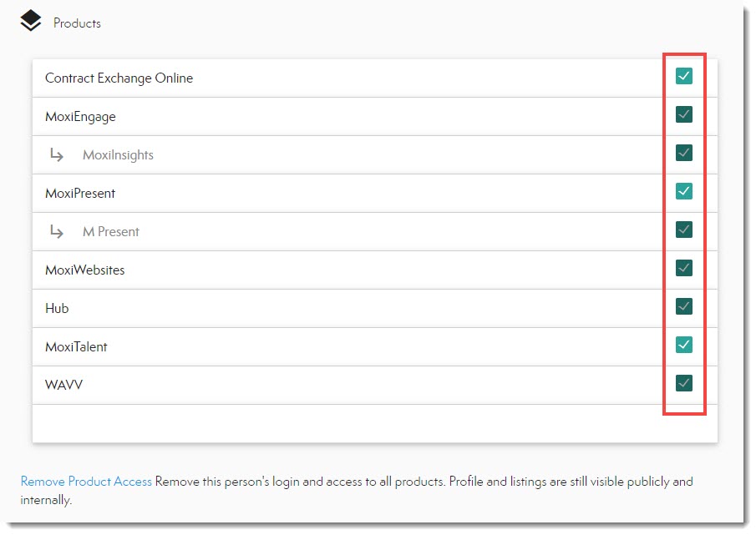Click the M Present sub-item arrow icon
The width and height of the screenshot is (756, 535).
(x=57, y=231)
